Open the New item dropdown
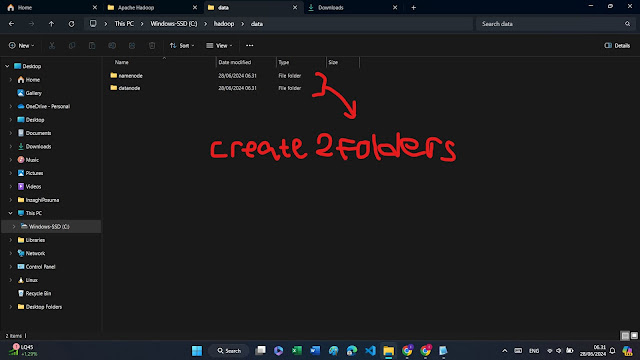640x360 pixels. tap(21, 45)
